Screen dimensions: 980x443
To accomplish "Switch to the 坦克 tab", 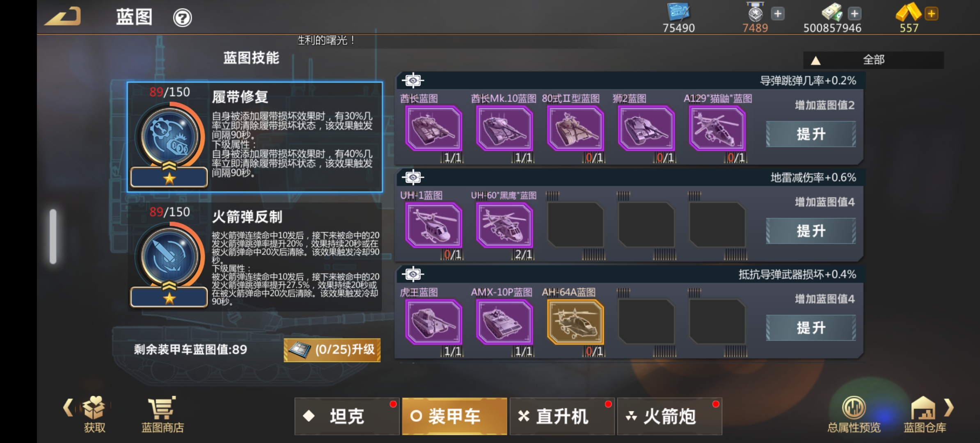I will tap(347, 416).
